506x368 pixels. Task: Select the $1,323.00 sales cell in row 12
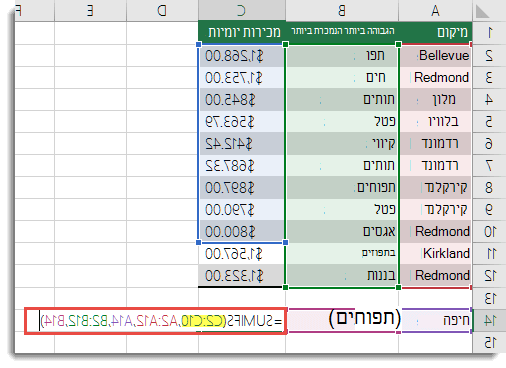click(x=242, y=275)
